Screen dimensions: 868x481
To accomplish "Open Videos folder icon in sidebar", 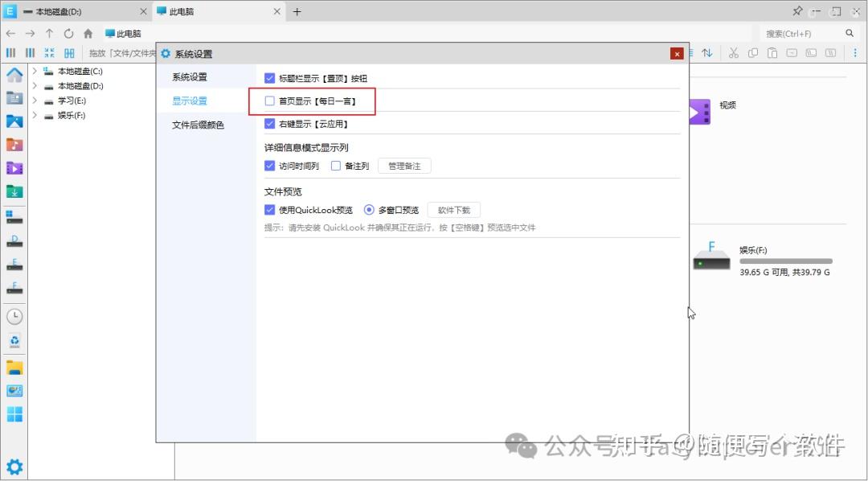I will click(x=14, y=168).
